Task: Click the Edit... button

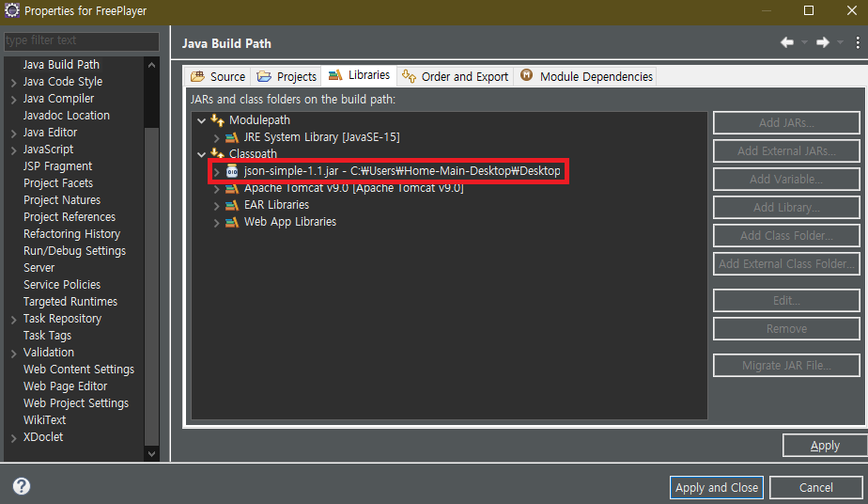Action: (x=786, y=301)
